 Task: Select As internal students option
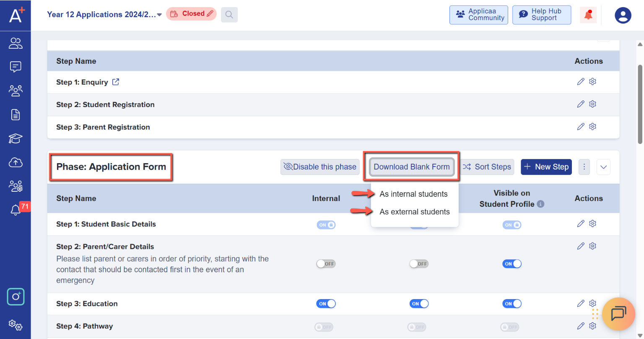click(413, 194)
